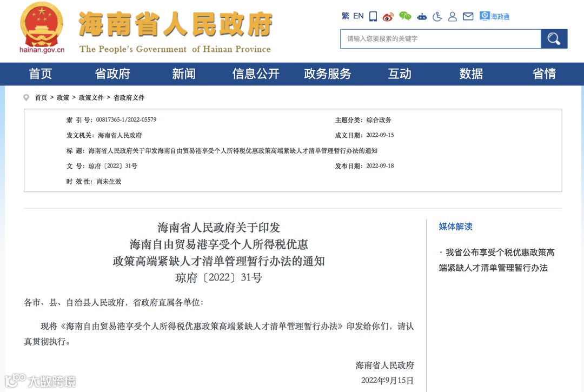This screenshot has height=392, width=584.
Task: Click the 文号 value 琼府〔2022〕31号 in info box
Action: (113, 166)
